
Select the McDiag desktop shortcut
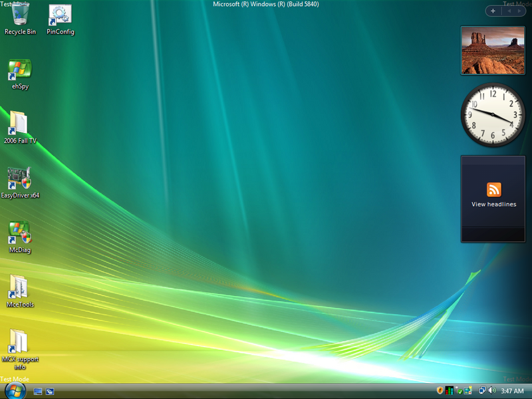(20, 234)
